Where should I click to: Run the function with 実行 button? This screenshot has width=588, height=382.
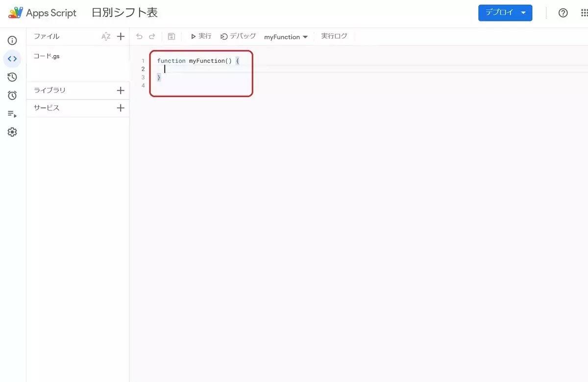(201, 36)
